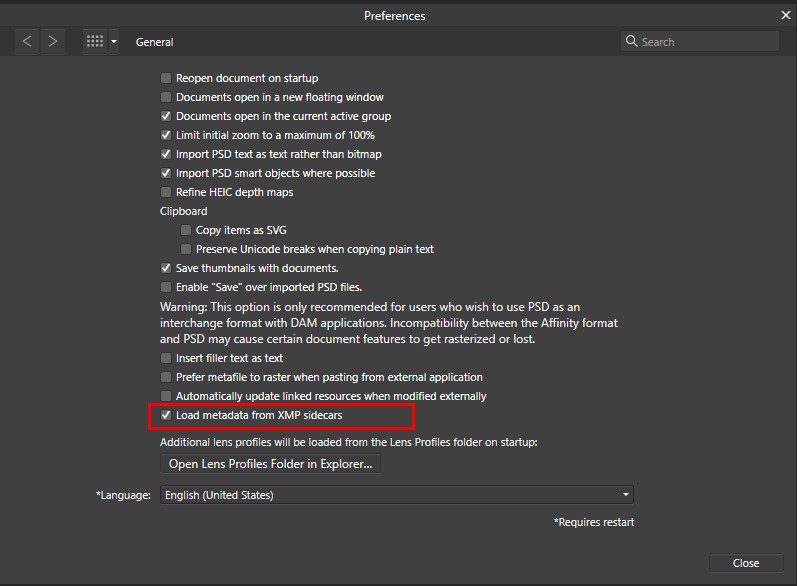797x586 pixels.
Task: Click the Close button
Action: [746, 563]
